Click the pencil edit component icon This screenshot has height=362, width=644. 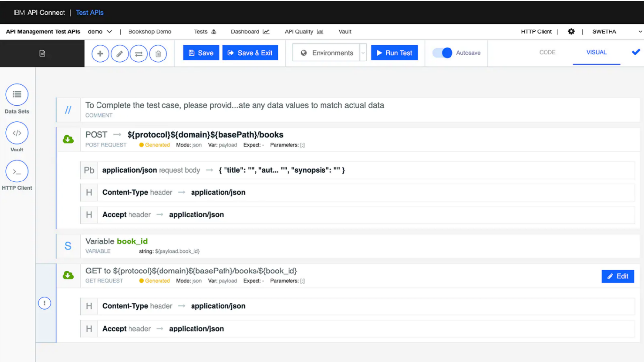(x=120, y=53)
